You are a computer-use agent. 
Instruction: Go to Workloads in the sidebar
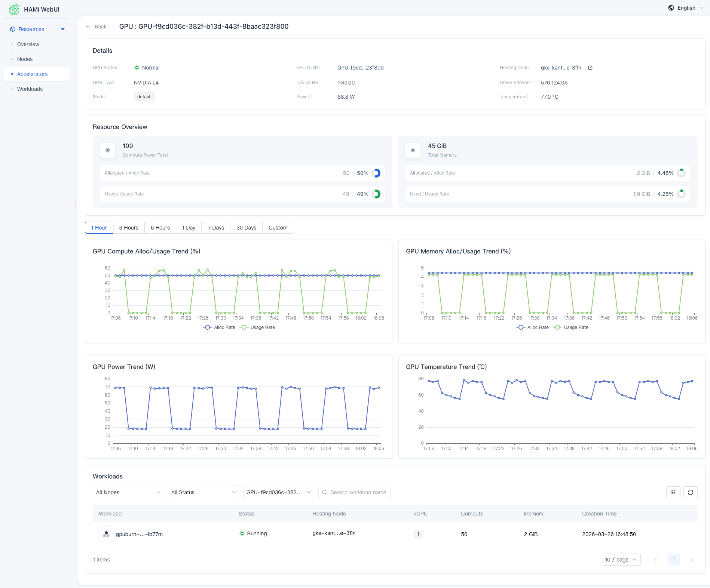click(x=30, y=89)
